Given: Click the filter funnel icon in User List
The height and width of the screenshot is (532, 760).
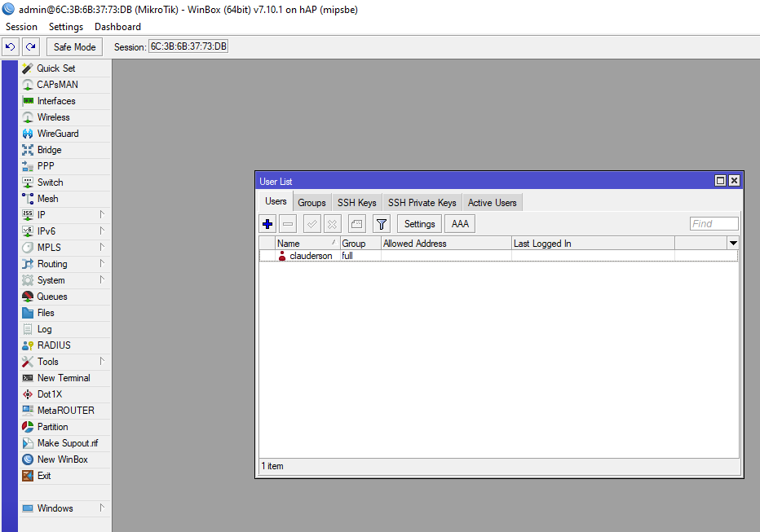Looking at the screenshot, I should tap(381, 224).
